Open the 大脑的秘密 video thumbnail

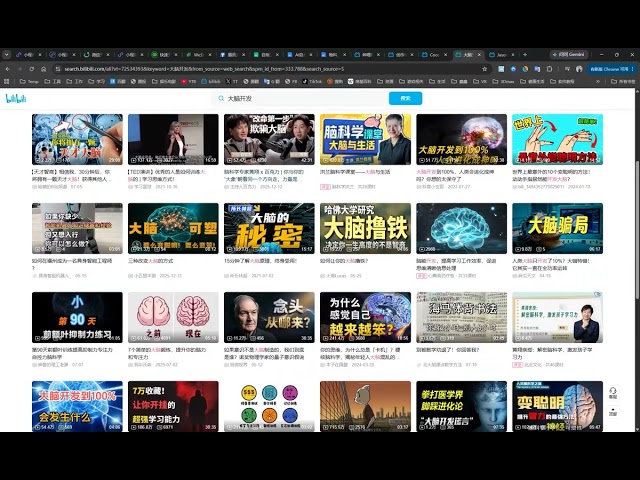click(269, 229)
